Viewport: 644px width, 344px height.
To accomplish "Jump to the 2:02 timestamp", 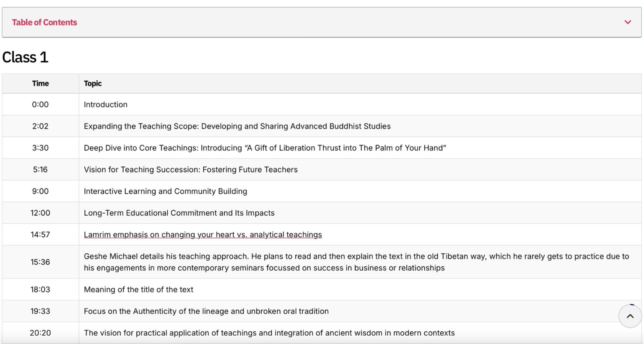I will coord(40,126).
